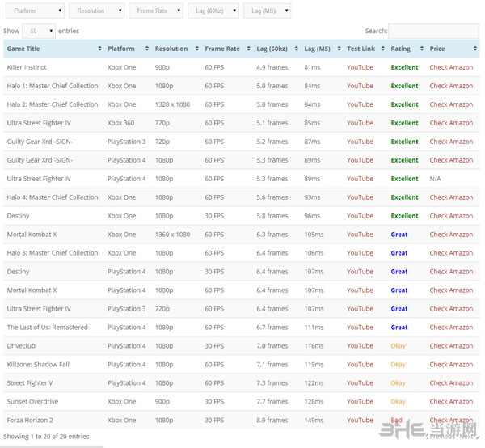Open the Resolution filter dropdown
The image size is (485, 448).
tap(96, 11)
